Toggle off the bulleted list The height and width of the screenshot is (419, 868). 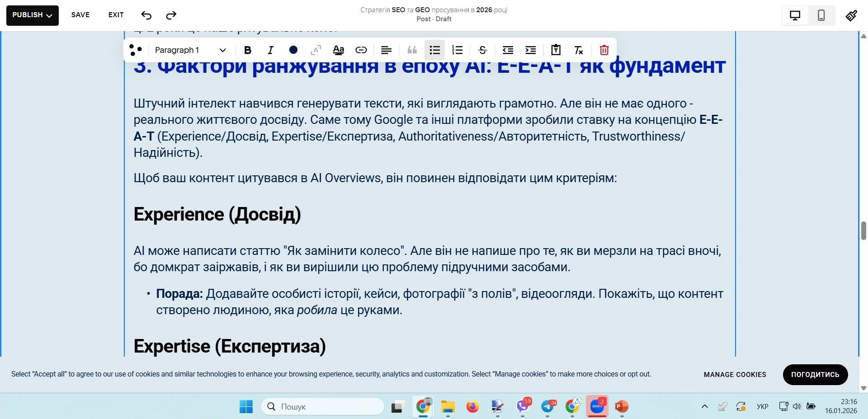click(434, 50)
